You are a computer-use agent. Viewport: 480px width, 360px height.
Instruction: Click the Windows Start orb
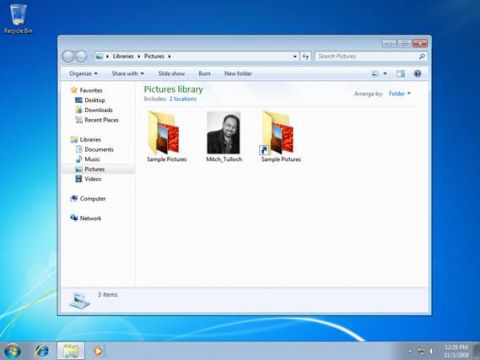[12, 351]
